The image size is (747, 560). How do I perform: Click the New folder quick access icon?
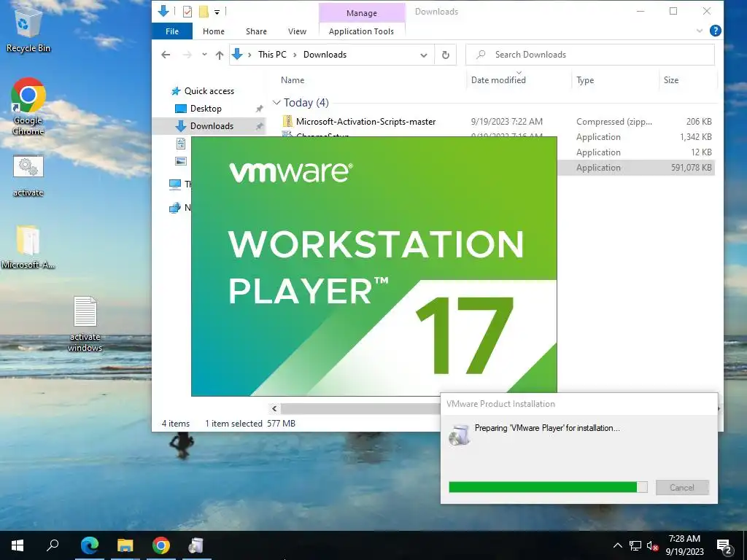point(204,12)
